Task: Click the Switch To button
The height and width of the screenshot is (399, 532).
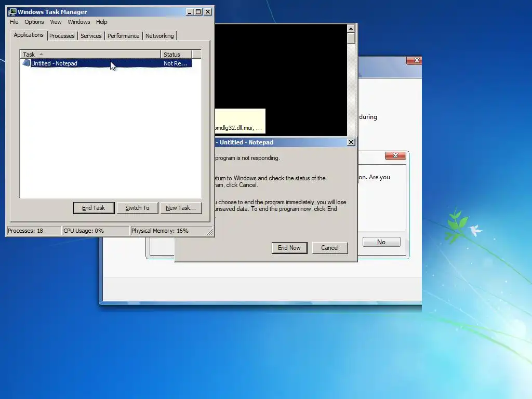Action: 137,208
